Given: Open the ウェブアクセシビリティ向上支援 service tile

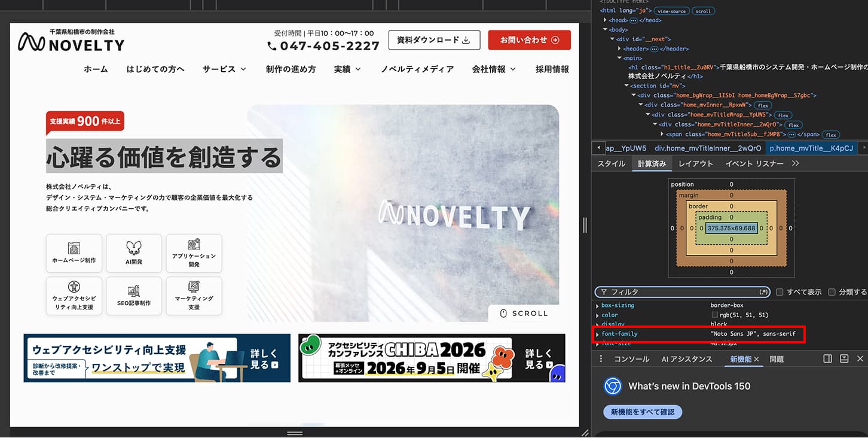Looking at the screenshot, I should [x=74, y=296].
